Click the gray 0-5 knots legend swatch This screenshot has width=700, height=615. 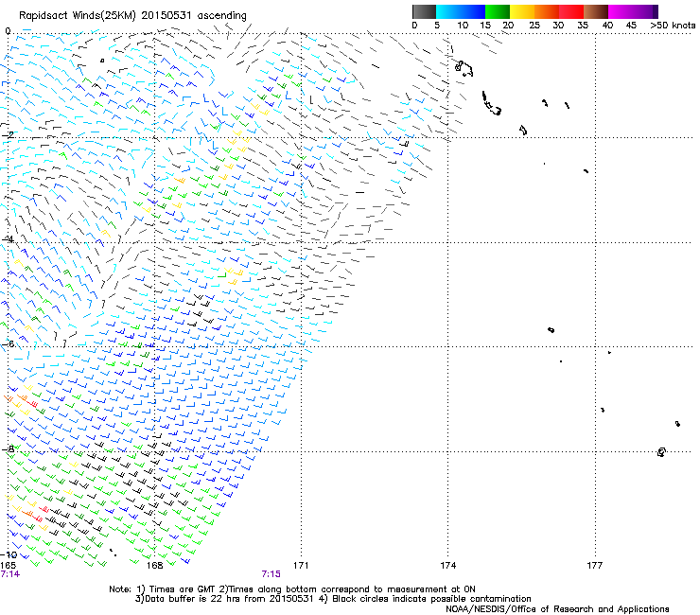coord(424,11)
